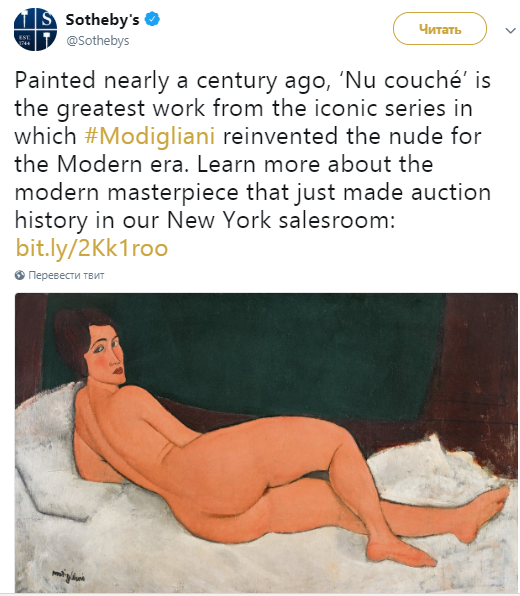Click the EST 1744 quadrant of logo
Screen dimensions: 520x596
point(25,40)
